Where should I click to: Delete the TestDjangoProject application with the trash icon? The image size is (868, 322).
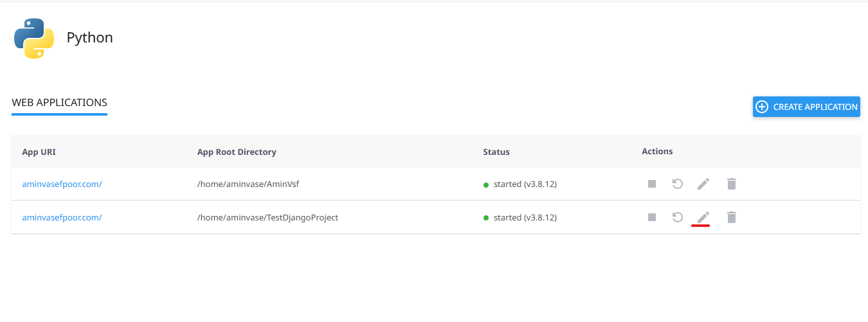(x=731, y=217)
